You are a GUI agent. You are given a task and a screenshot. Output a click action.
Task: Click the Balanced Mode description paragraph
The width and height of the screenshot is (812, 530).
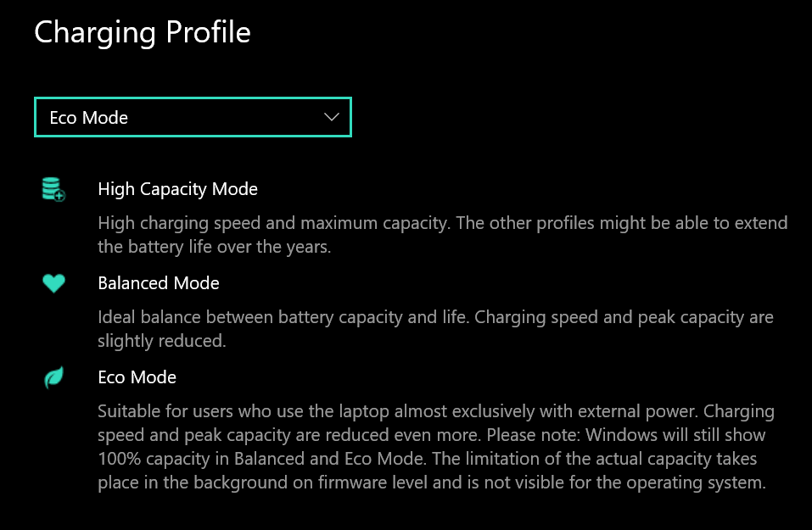435,329
